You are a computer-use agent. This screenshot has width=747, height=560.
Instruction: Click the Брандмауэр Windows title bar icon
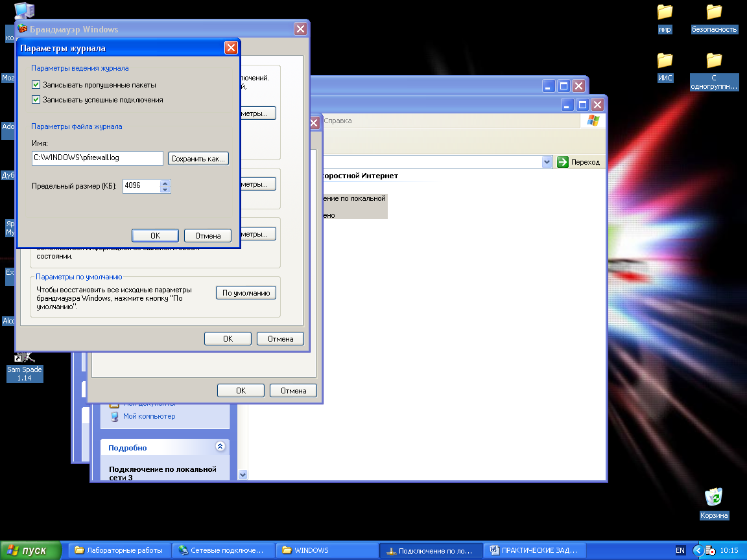pos(23,29)
